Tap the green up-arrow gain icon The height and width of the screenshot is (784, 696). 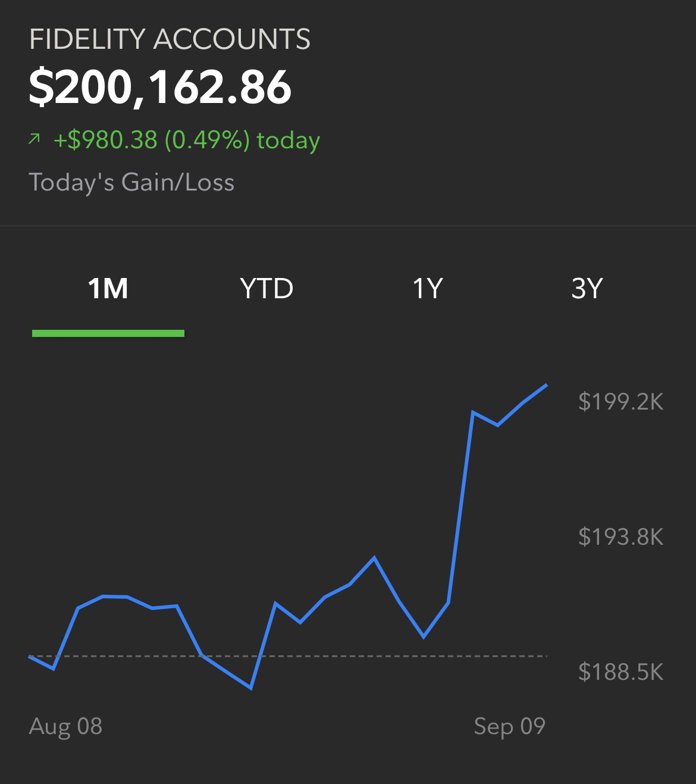tap(35, 139)
